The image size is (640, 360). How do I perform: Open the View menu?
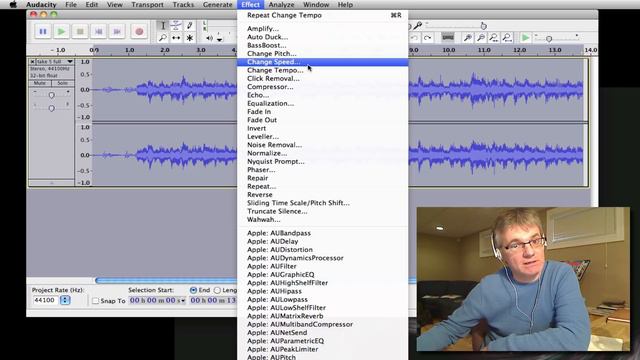[114, 4]
